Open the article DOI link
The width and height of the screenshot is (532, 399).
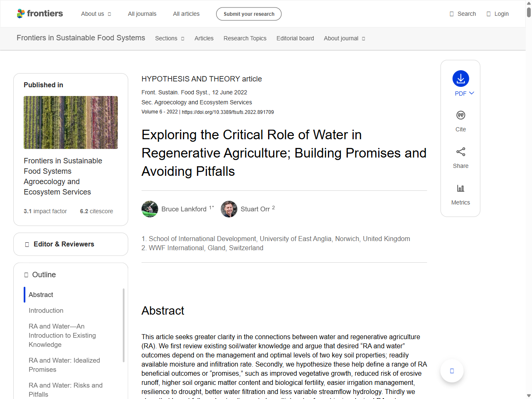tap(227, 112)
